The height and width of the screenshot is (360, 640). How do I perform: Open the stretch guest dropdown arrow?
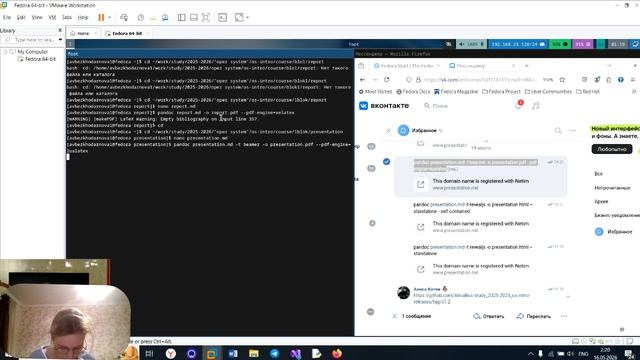coord(247,18)
